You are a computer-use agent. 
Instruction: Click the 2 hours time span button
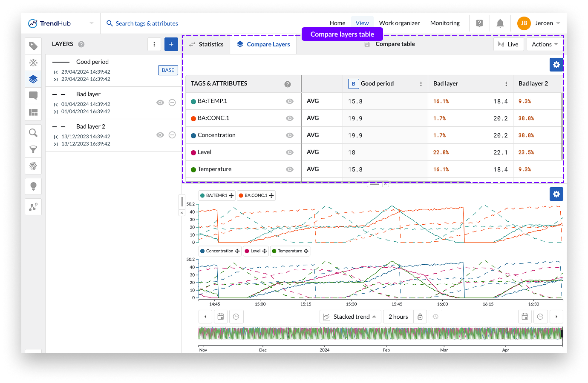pos(398,317)
